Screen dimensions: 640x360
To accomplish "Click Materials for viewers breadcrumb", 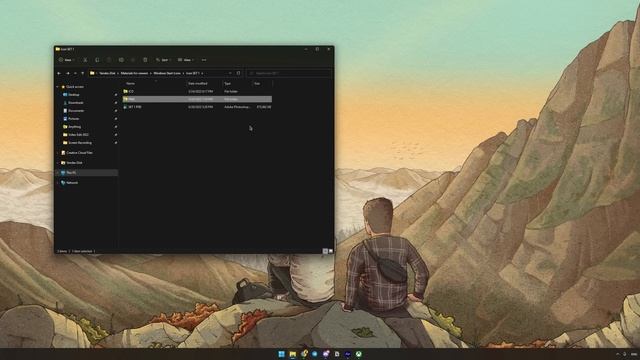I will (x=134, y=73).
